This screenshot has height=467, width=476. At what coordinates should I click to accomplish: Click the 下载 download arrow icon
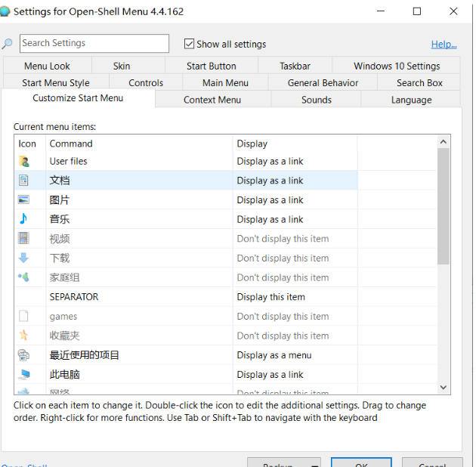point(24,258)
